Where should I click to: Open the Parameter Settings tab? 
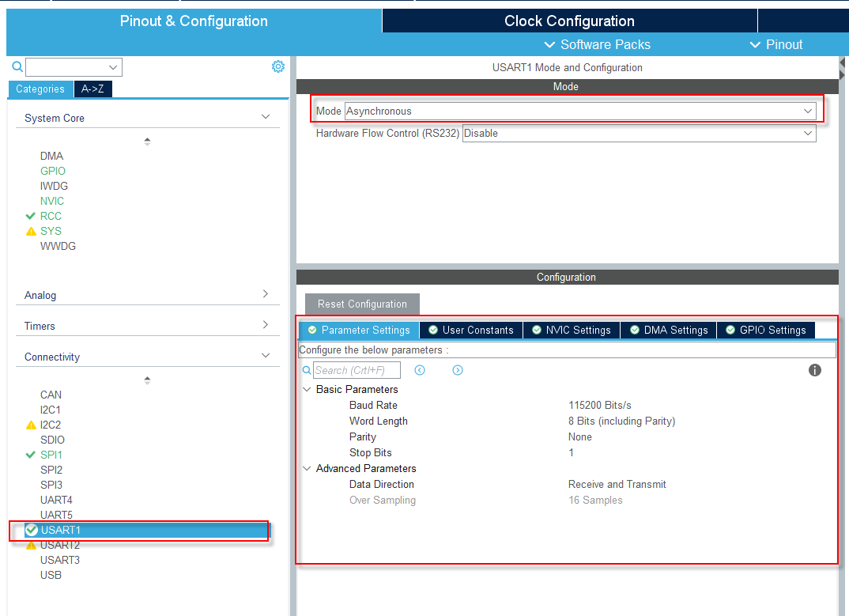[358, 330]
